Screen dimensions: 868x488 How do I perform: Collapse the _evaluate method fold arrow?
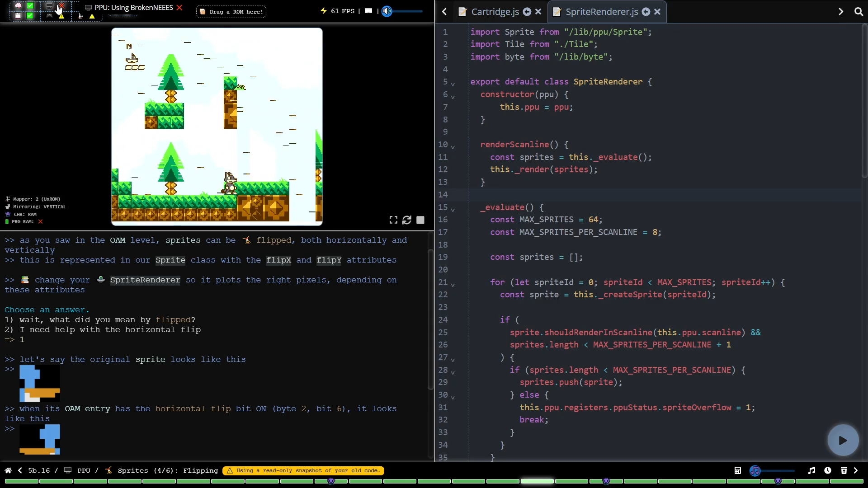[453, 209]
